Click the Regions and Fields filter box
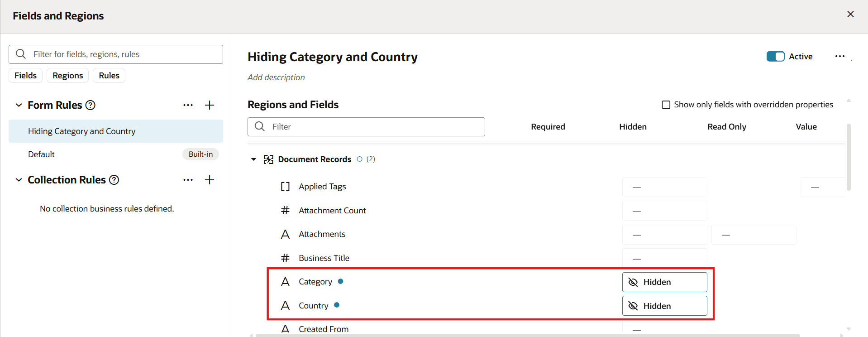The image size is (868, 337). click(x=371, y=127)
